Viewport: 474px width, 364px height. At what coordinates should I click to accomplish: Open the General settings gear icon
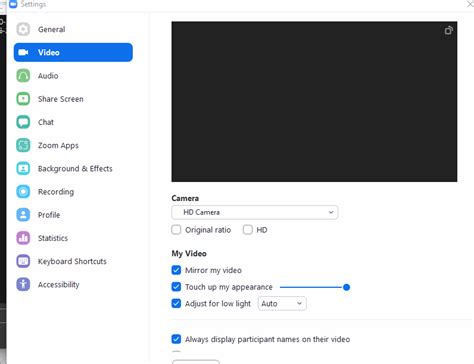click(23, 29)
